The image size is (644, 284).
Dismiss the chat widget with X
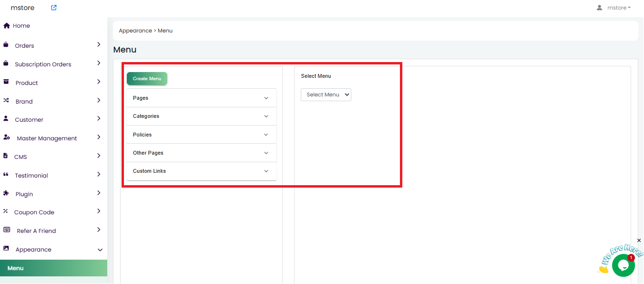point(639,241)
